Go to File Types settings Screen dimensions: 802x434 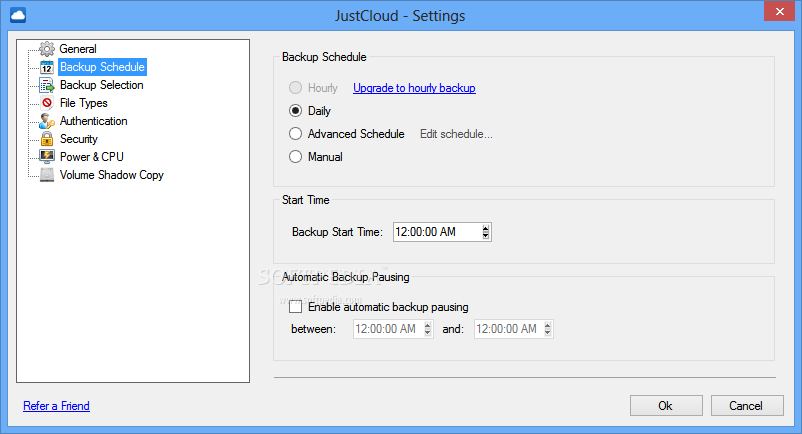[83, 103]
